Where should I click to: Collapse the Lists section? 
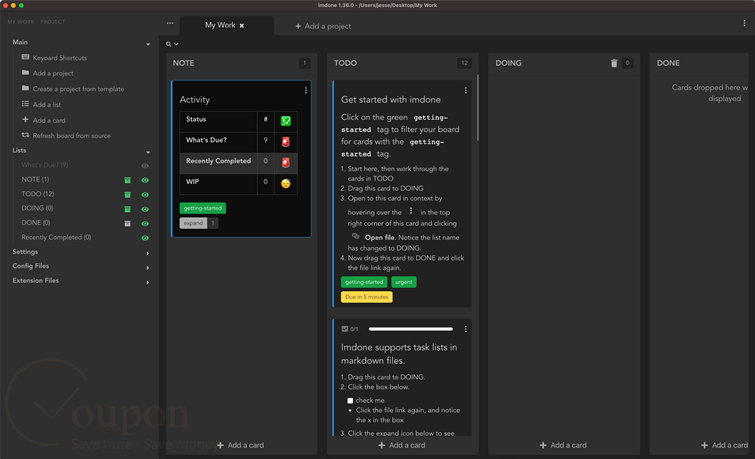148,152
